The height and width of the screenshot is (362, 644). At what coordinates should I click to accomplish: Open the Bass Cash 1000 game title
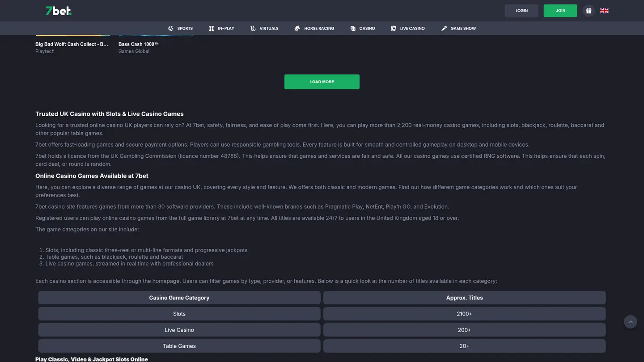[139, 44]
